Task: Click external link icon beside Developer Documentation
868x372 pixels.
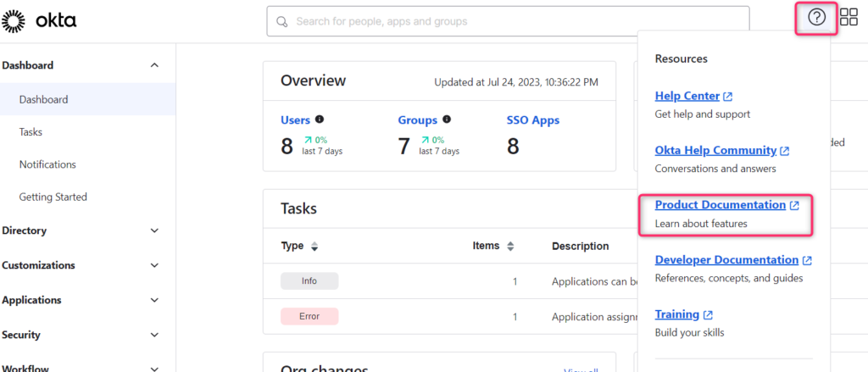Action: point(807,260)
